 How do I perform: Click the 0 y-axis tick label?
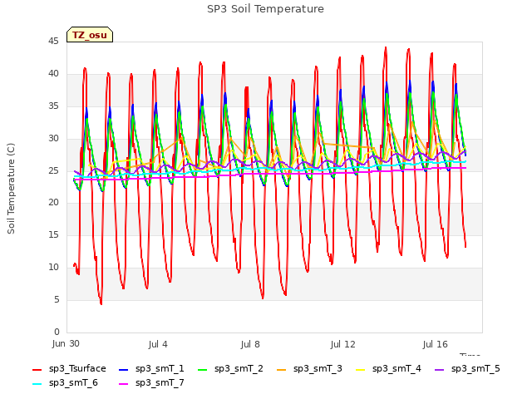point(57,332)
